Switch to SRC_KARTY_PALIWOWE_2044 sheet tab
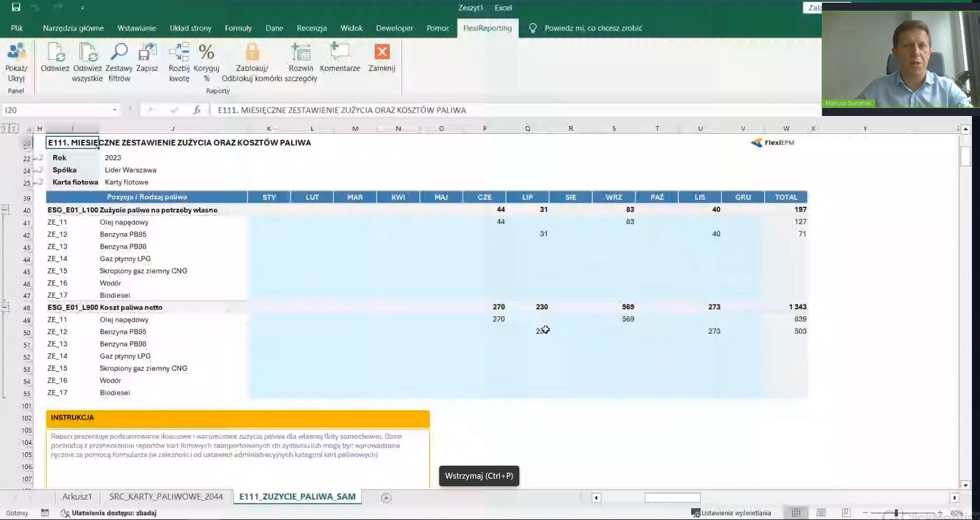 166,497
